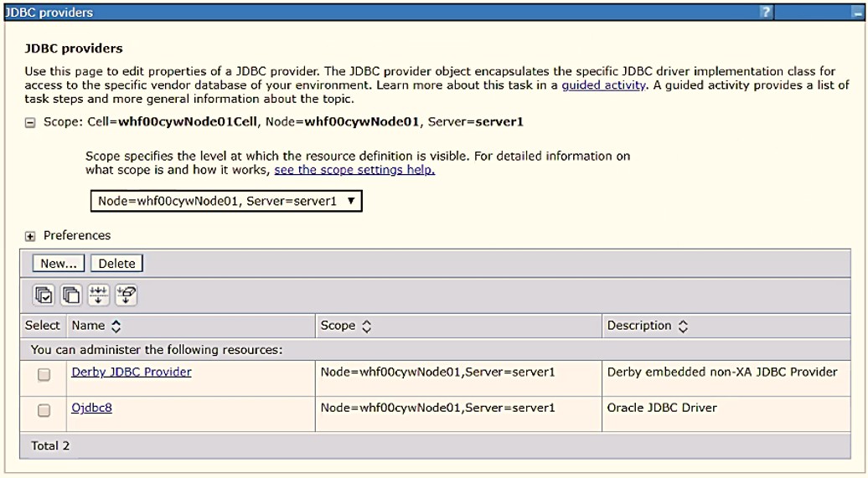Click the Derby row scope cell

(437, 372)
